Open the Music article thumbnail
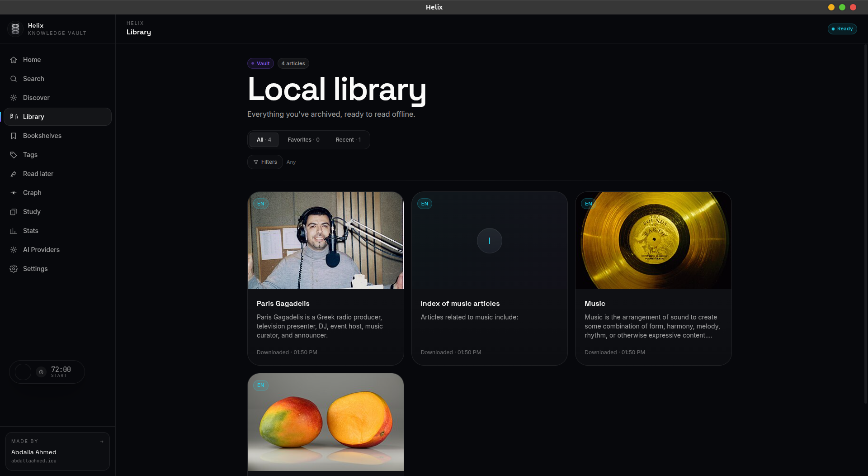This screenshot has height=476, width=868. 653,240
